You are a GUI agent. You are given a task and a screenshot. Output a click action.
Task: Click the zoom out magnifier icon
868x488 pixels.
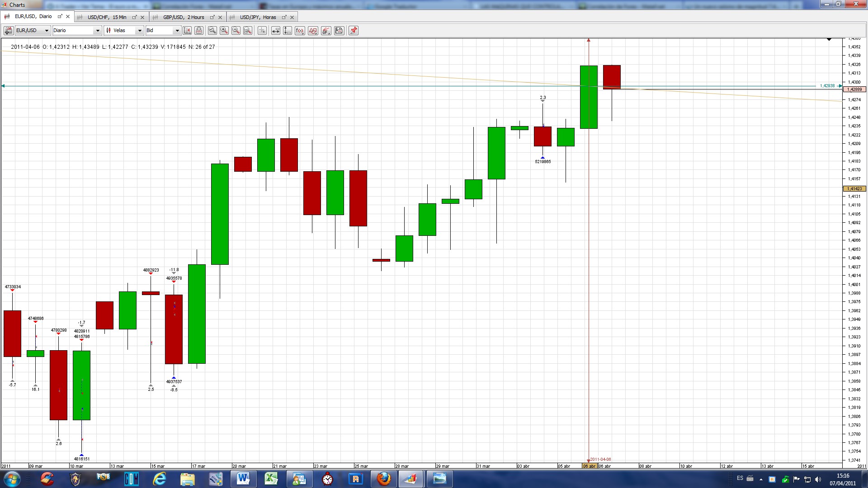click(236, 30)
